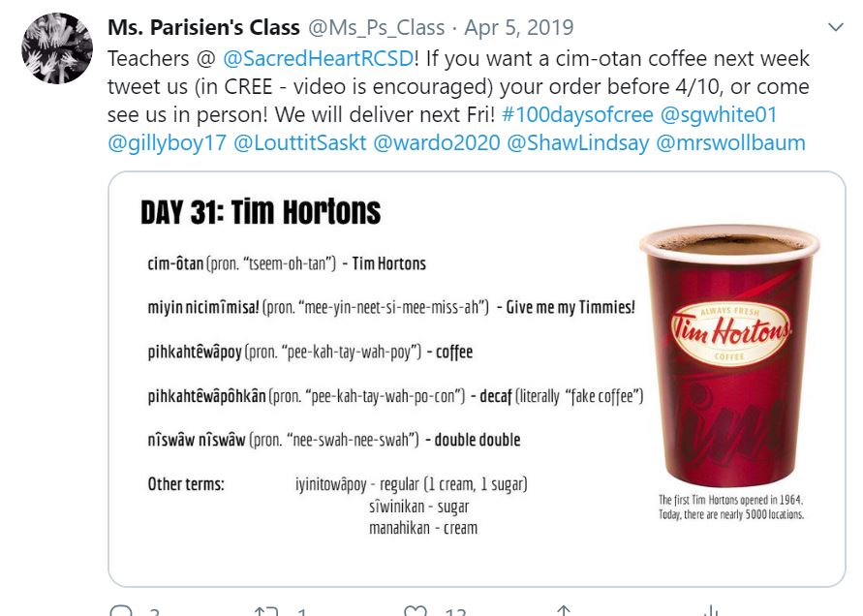View tweet analytics bar-chart icon

pyautogui.click(x=711, y=610)
